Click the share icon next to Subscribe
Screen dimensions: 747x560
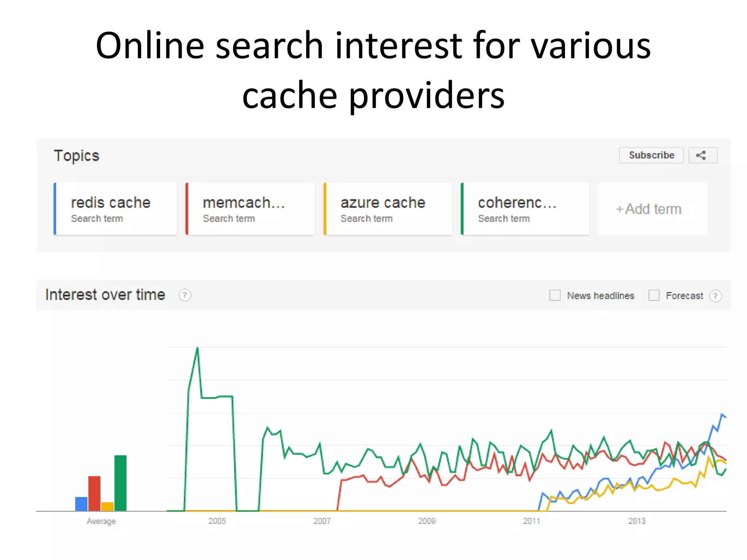pos(703,155)
